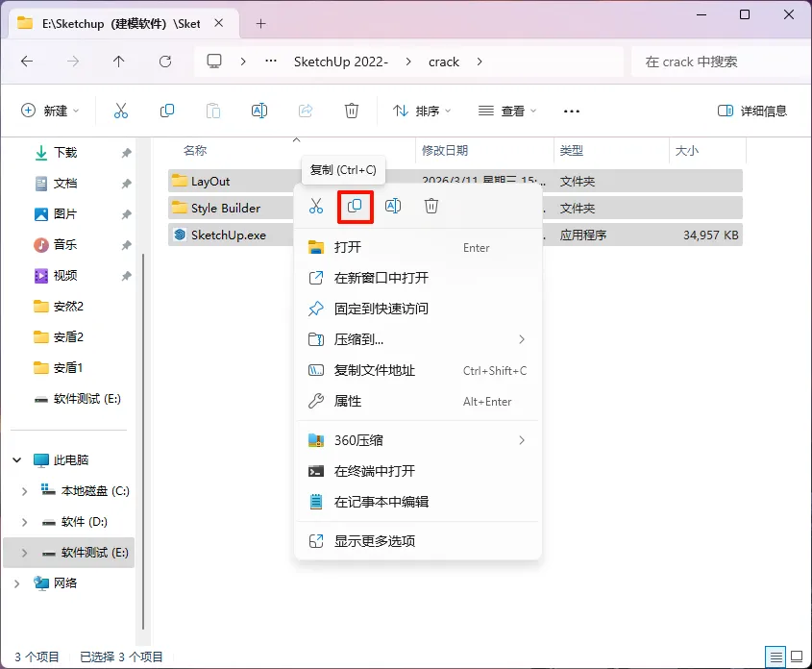Click chevron after SketchUp 2022- breadcrumb

[408, 62]
